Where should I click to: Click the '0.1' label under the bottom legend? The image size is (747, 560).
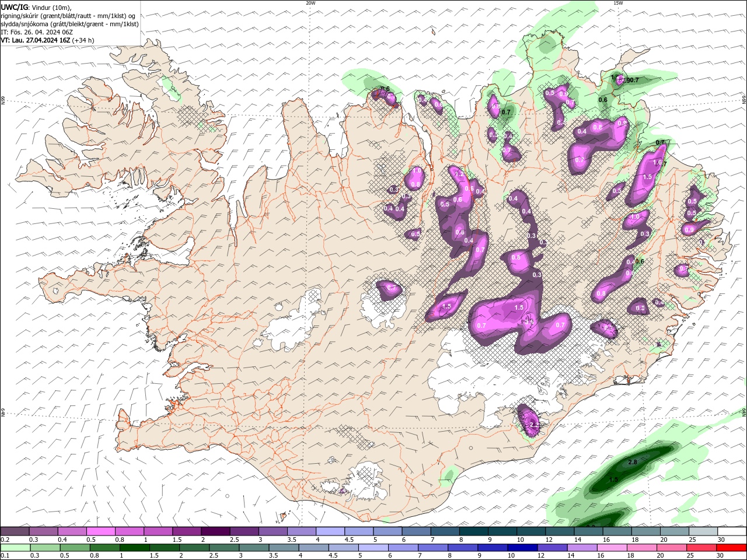5,556
